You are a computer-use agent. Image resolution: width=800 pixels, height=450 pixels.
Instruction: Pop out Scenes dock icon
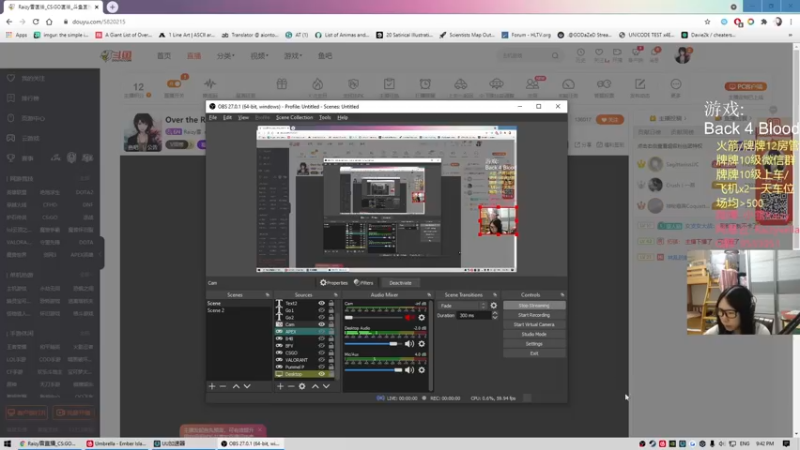pos(267,295)
